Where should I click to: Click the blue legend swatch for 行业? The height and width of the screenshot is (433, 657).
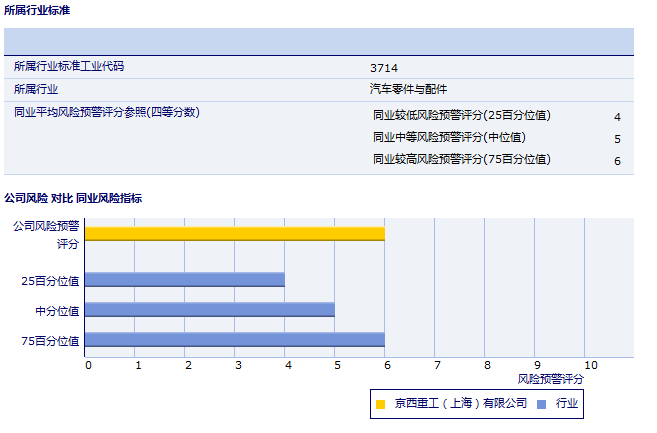(x=541, y=405)
